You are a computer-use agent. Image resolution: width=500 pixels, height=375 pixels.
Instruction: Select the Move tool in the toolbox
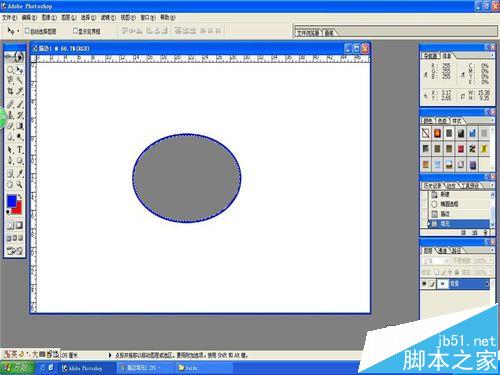20,70
